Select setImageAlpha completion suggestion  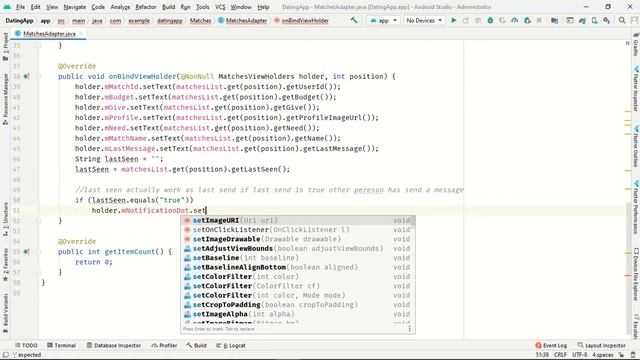[x=298, y=314]
